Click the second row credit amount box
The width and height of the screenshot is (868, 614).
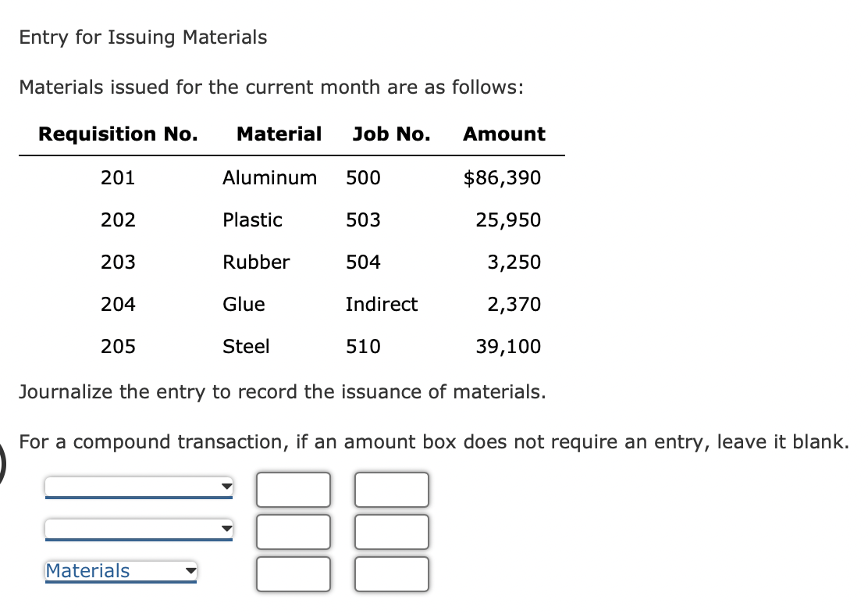pos(391,532)
